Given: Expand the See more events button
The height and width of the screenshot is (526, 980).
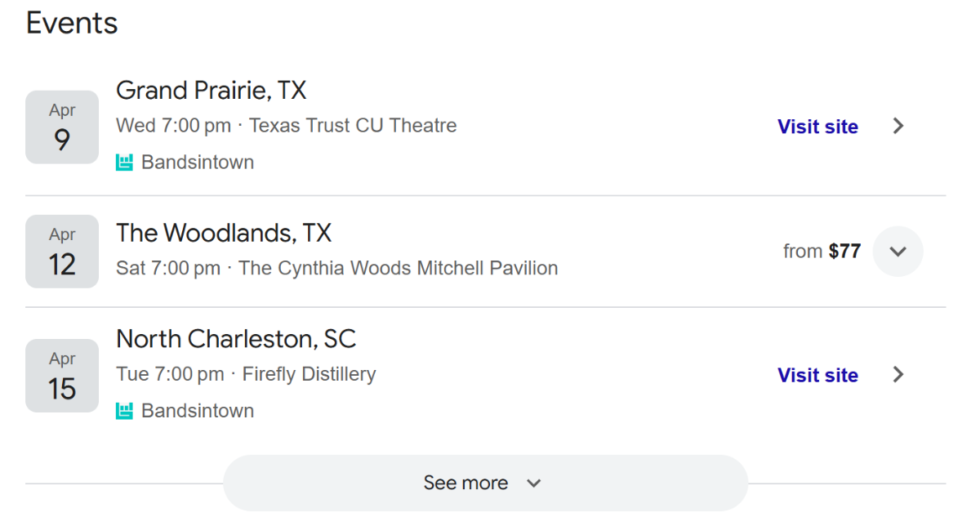Looking at the screenshot, I should (x=485, y=483).
